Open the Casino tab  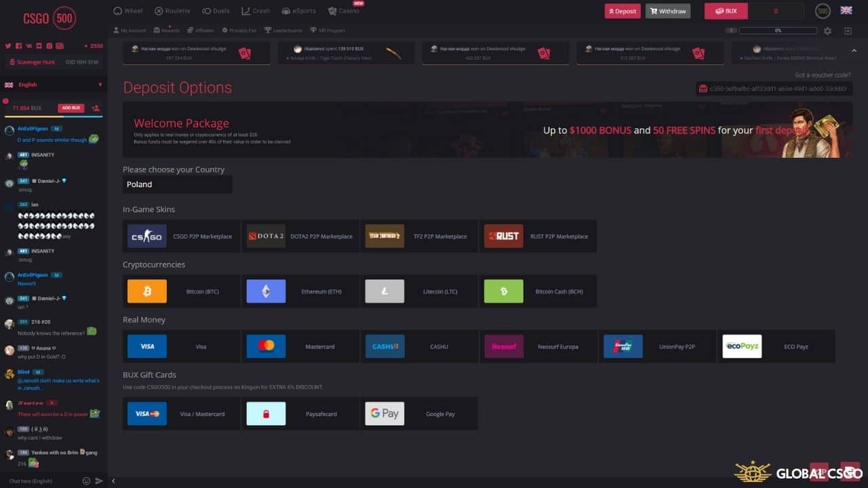click(344, 11)
